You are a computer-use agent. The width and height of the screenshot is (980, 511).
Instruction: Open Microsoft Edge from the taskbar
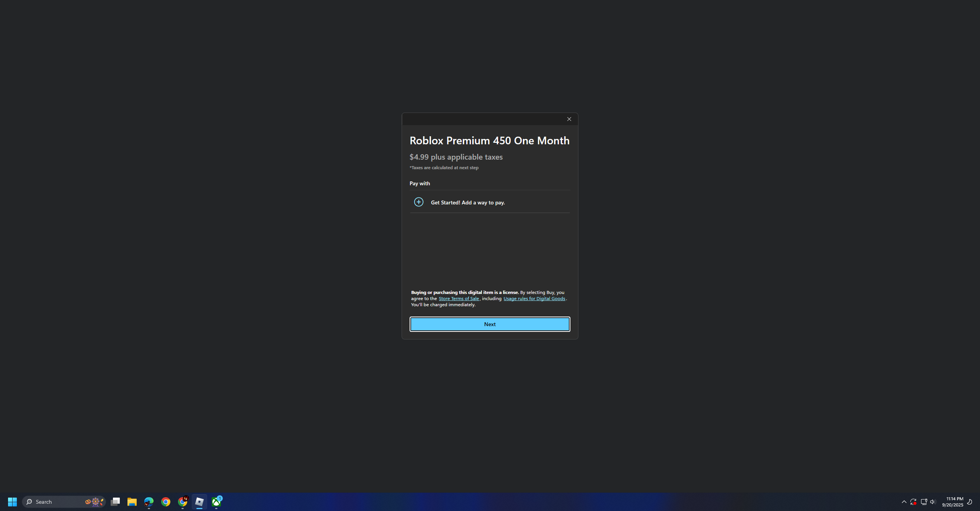[149, 501]
